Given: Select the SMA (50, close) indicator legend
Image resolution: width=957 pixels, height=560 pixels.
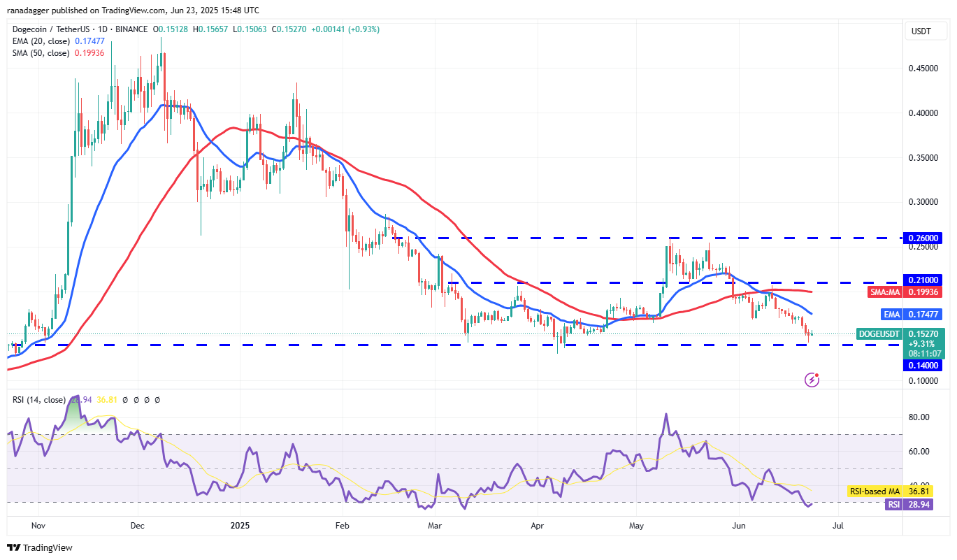Looking at the screenshot, I should pyautogui.click(x=41, y=53).
